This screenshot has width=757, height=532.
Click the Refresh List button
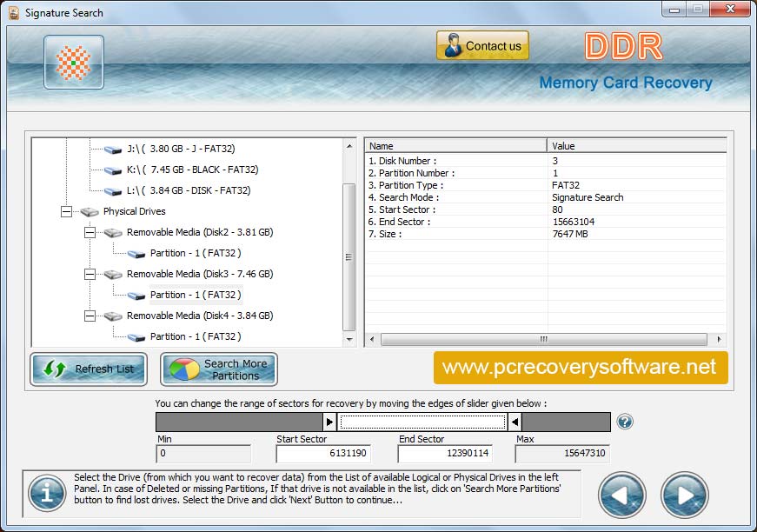89,369
